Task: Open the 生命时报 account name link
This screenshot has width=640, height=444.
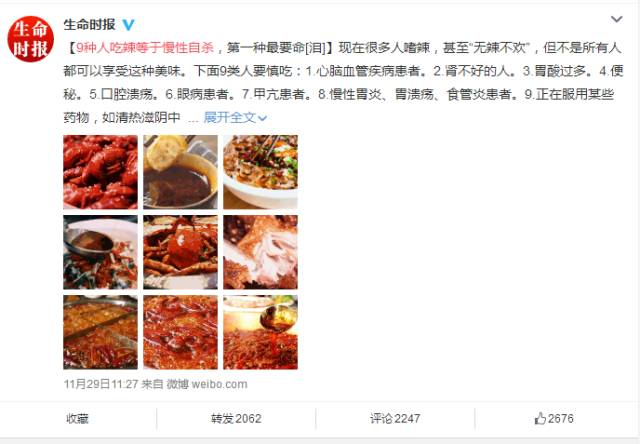Action: 89,24
